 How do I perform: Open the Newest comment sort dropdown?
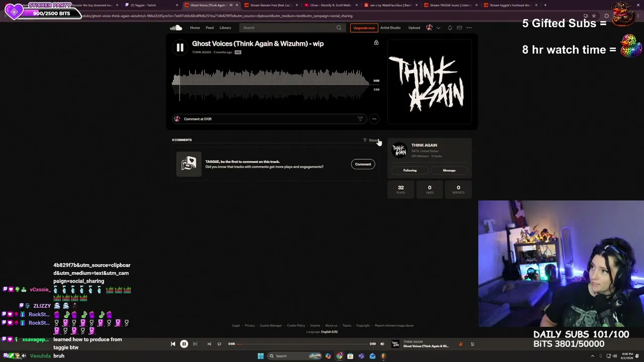click(x=371, y=140)
